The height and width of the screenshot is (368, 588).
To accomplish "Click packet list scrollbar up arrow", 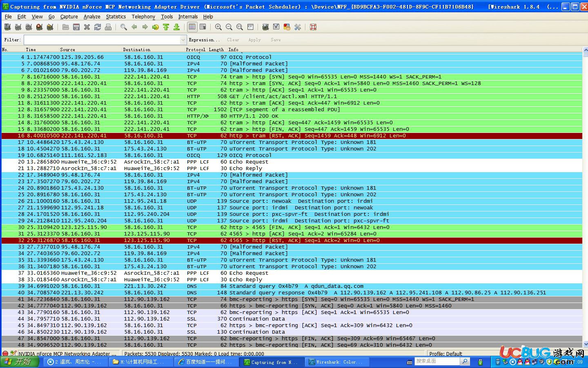I will tap(585, 50).
